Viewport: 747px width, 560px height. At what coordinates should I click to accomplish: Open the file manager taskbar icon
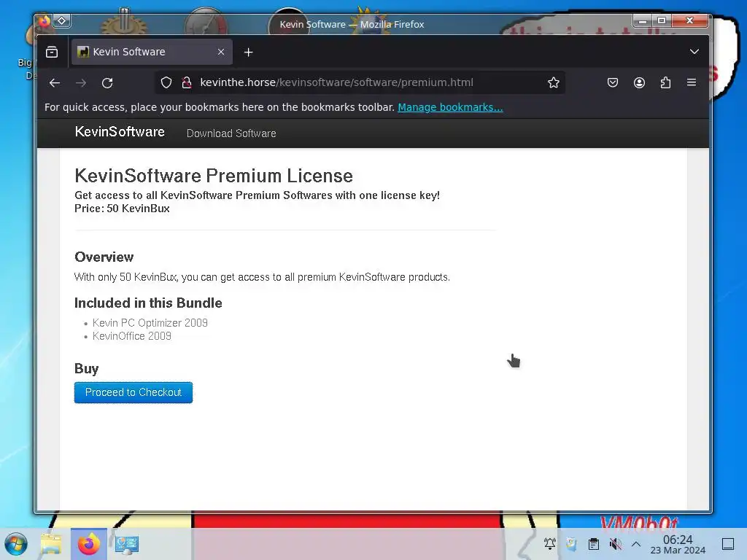point(51,544)
